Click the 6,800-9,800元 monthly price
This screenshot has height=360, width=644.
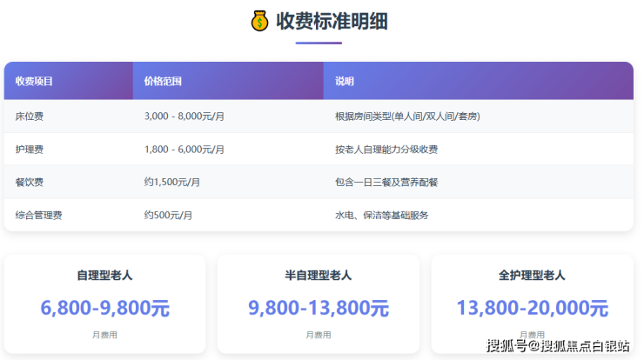pos(104,307)
